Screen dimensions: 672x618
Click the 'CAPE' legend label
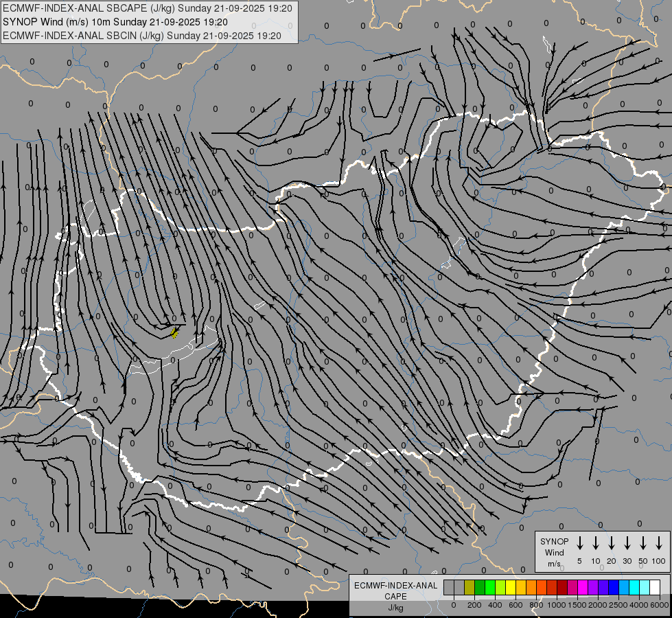pyautogui.click(x=395, y=597)
